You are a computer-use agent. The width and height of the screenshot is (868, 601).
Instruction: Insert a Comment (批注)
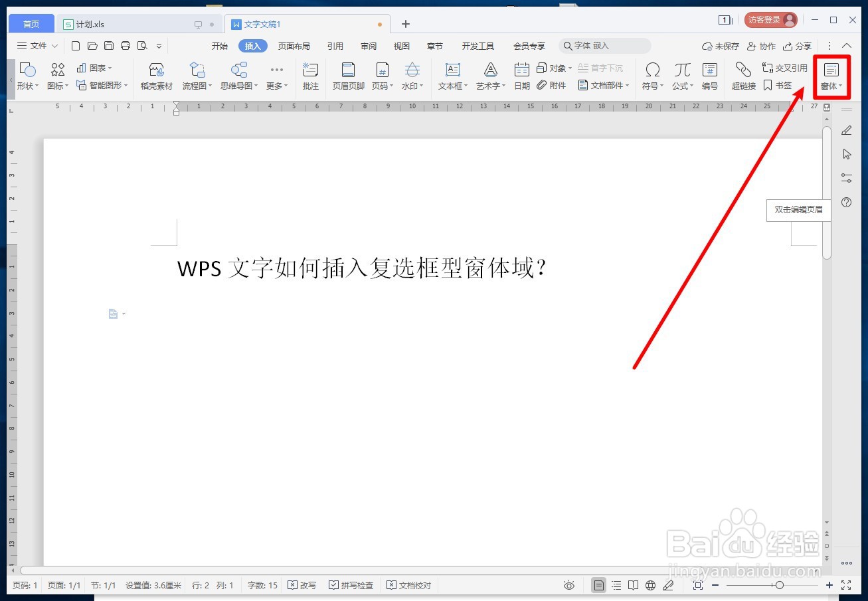point(310,76)
